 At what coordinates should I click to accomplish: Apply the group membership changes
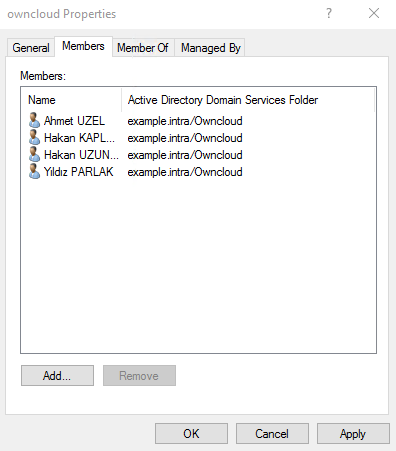353,434
